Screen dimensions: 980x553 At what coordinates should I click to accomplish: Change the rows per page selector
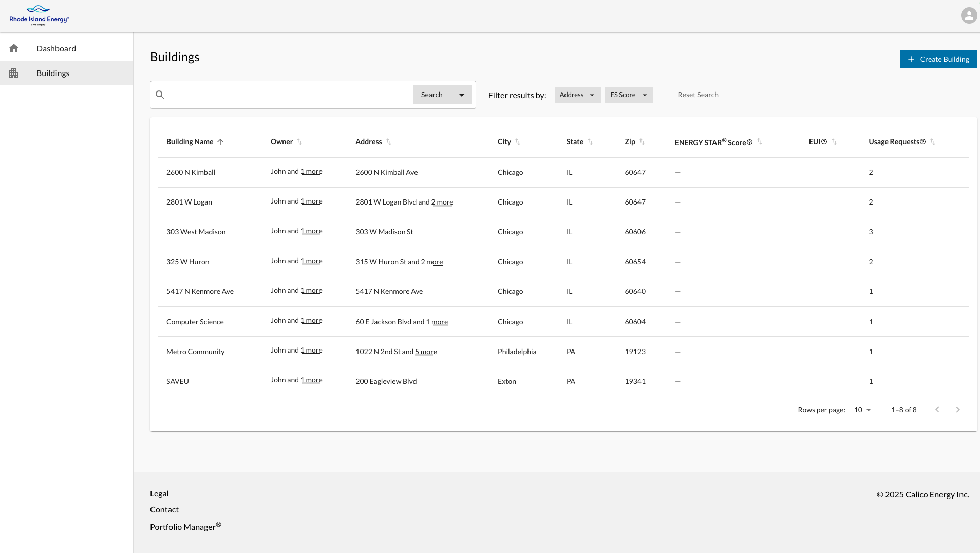862,410
